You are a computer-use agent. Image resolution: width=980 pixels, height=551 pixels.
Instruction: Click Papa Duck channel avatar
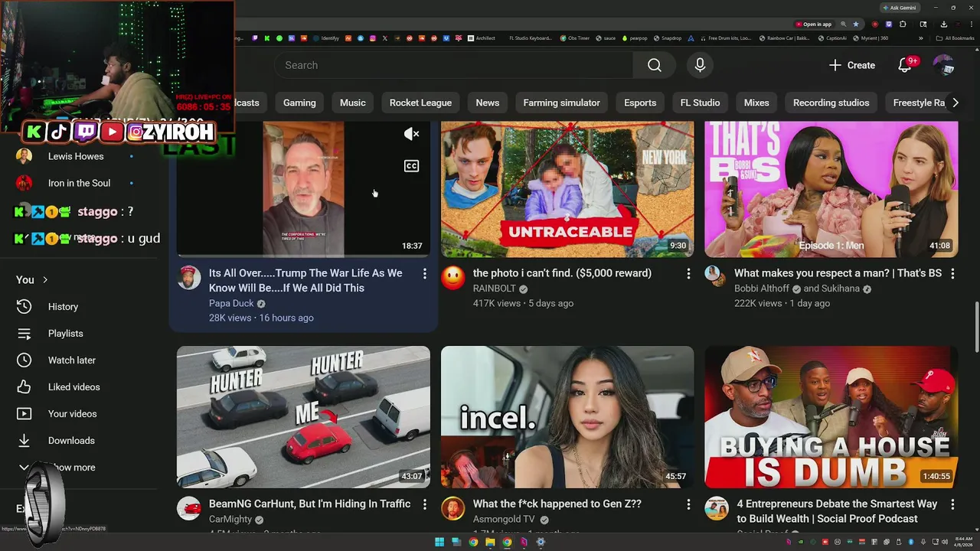click(x=189, y=277)
